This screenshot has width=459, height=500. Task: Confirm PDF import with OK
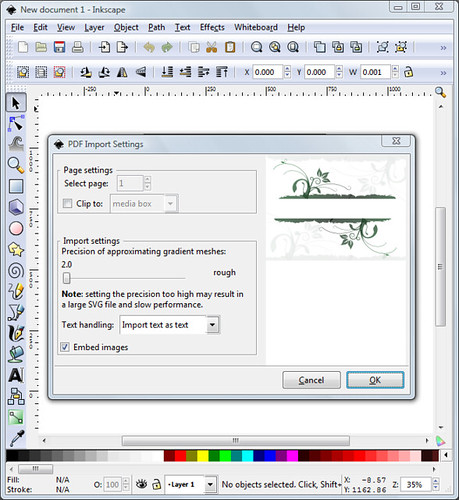375,380
